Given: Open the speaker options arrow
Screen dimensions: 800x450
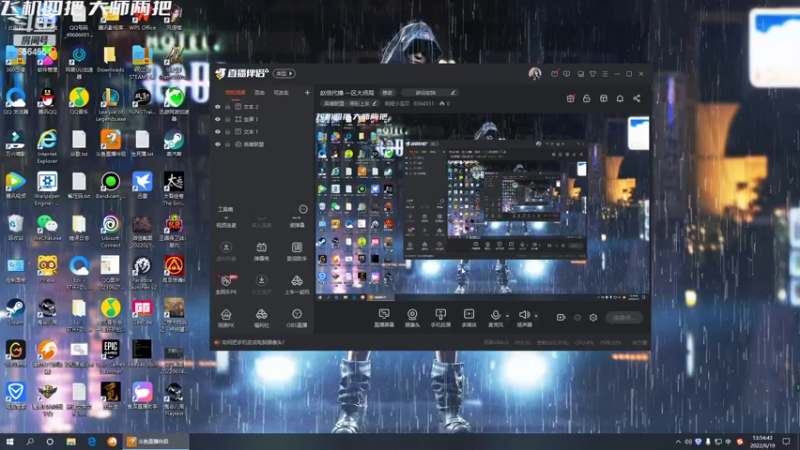Looking at the screenshot, I should 536,316.
